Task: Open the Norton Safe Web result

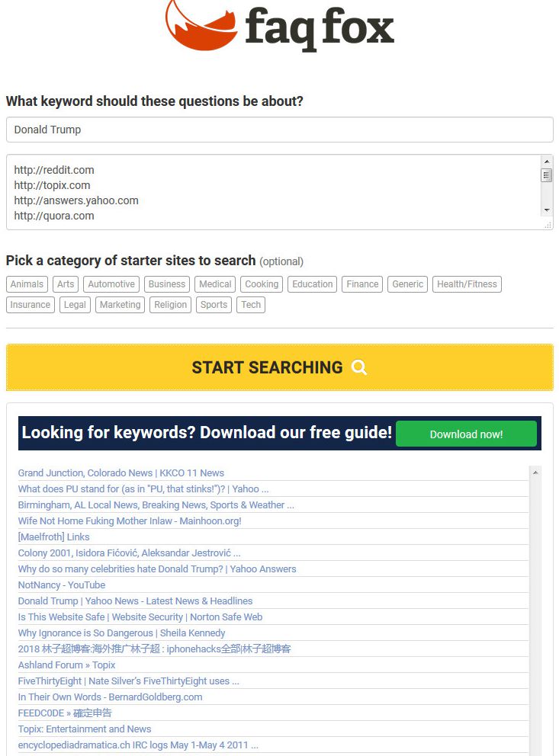Action: tap(140, 617)
